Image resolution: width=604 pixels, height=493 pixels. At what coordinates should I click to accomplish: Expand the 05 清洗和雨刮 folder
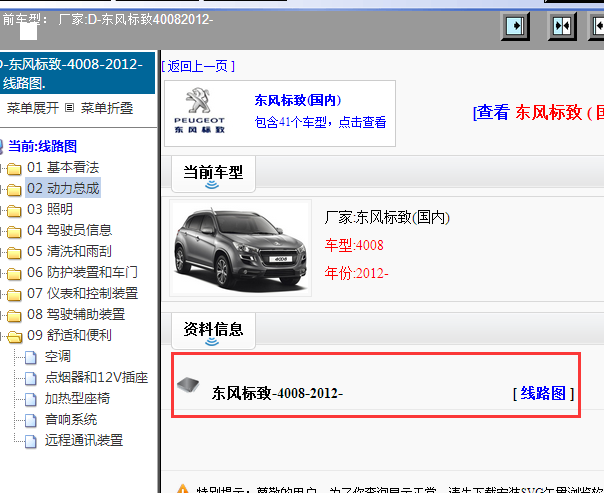tap(69, 251)
